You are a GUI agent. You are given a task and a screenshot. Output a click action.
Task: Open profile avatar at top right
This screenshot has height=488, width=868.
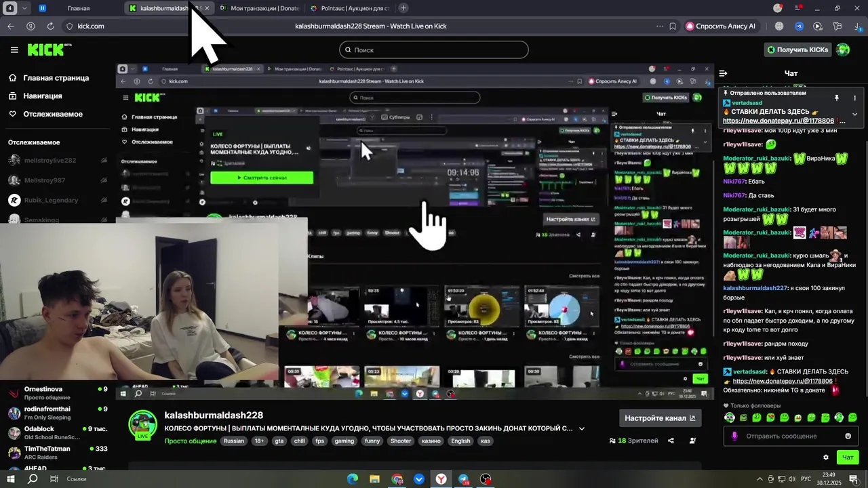tap(843, 49)
